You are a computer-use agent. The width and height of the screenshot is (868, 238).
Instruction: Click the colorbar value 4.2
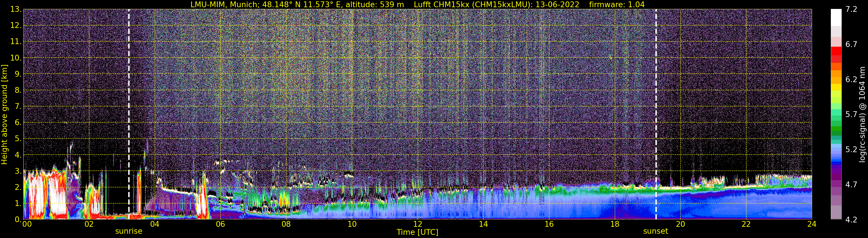pyautogui.click(x=851, y=220)
